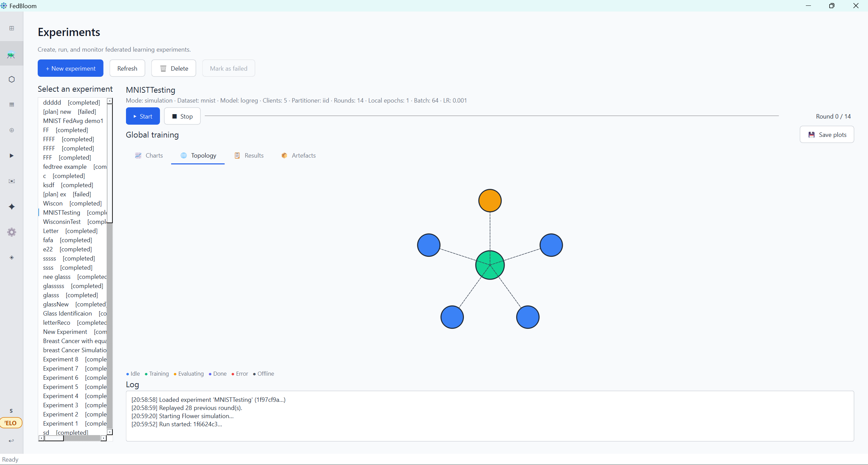Click the upper-left blue client node

pyautogui.click(x=429, y=245)
